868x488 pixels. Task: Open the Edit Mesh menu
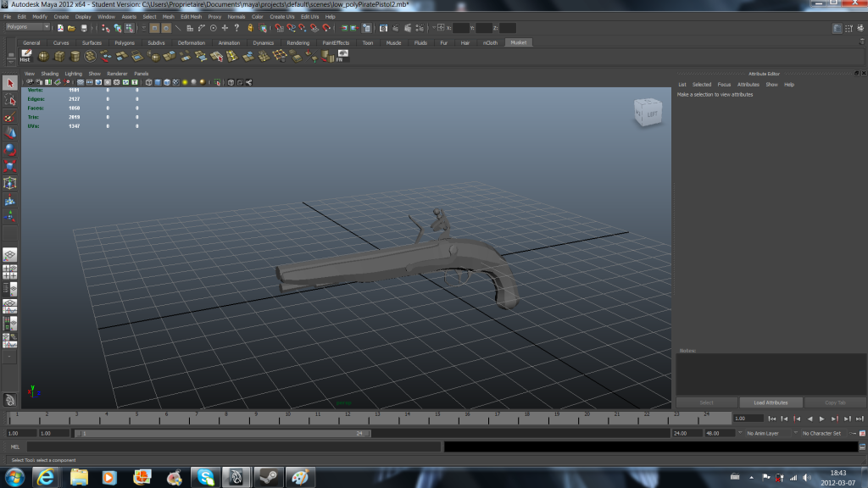coord(191,17)
